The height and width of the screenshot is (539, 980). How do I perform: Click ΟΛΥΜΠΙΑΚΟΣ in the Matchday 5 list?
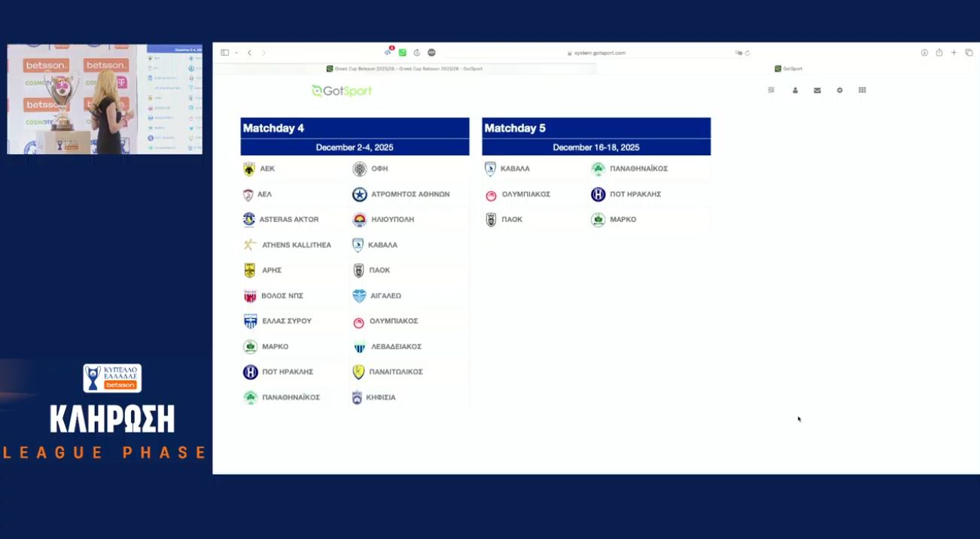tap(525, 194)
